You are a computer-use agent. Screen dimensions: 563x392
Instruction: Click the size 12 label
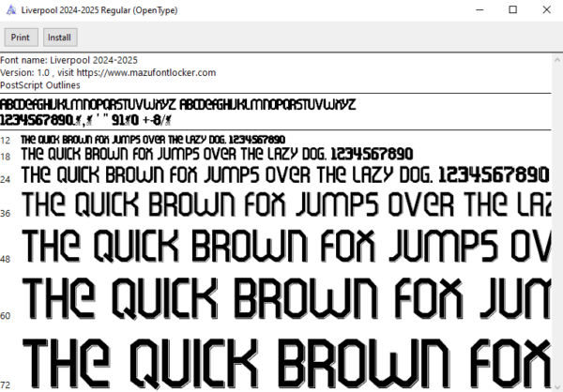(6, 141)
